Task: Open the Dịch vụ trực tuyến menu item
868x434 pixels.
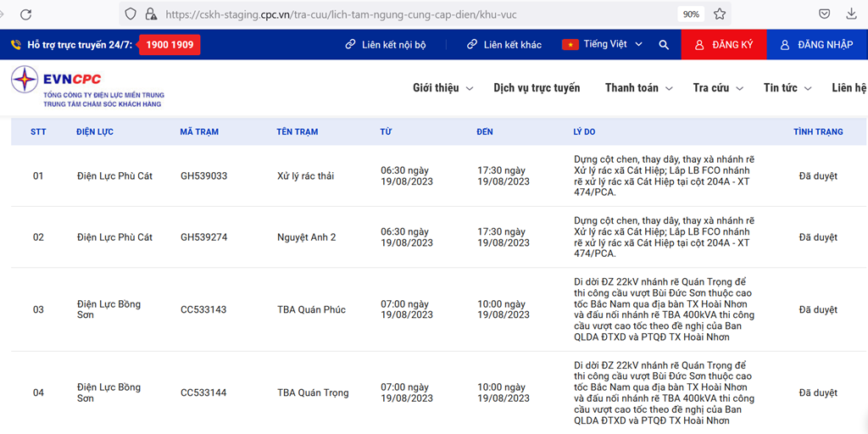Action: coord(537,88)
